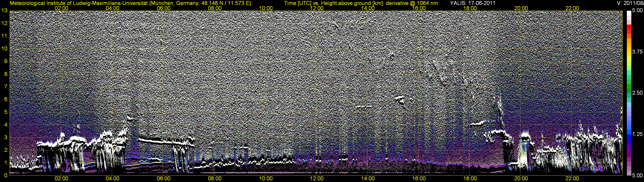644x182 pixels.
Task: Select the 20:00 label on the top time axis
Action: pos(521,8)
